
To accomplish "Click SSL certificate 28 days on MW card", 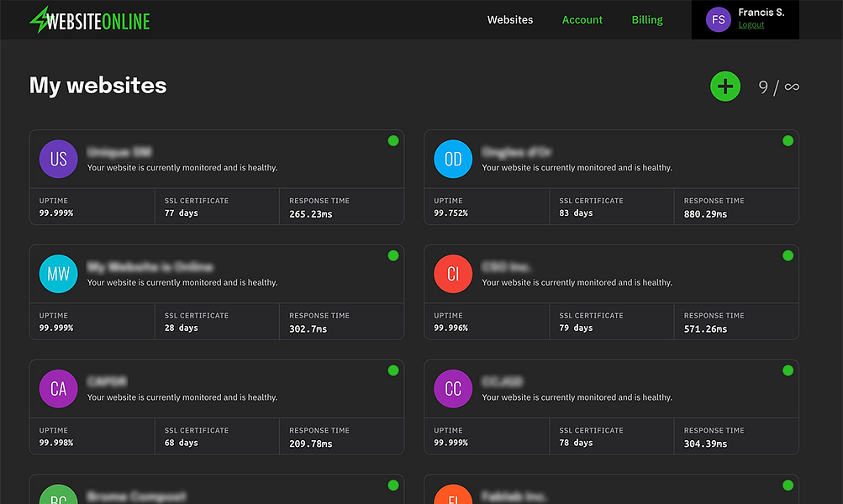I will tap(182, 328).
